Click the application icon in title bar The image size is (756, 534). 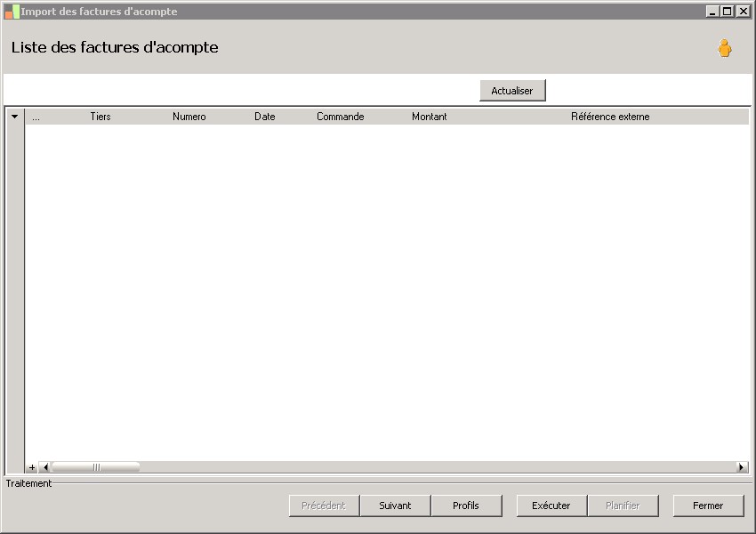tap(12, 12)
